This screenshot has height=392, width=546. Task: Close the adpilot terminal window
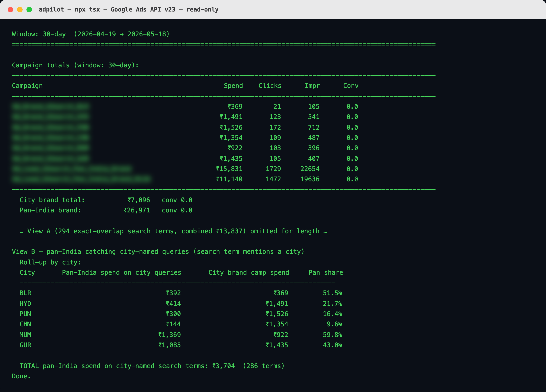pyautogui.click(x=10, y=10)
